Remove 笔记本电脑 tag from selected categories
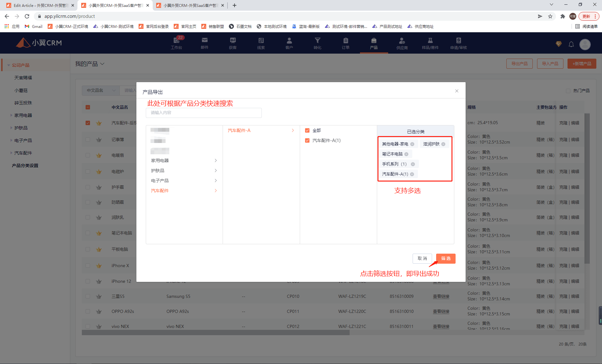The width and height of the screenshot is (602, 364). click(x=406, y=154)
